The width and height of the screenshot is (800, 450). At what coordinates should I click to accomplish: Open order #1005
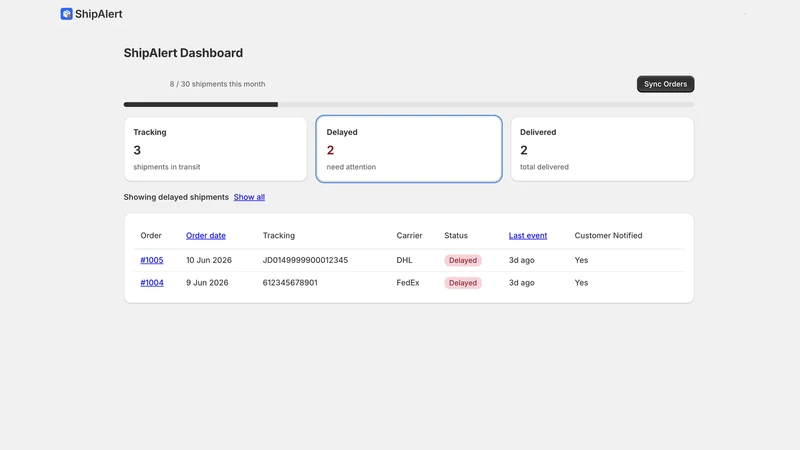152,260
